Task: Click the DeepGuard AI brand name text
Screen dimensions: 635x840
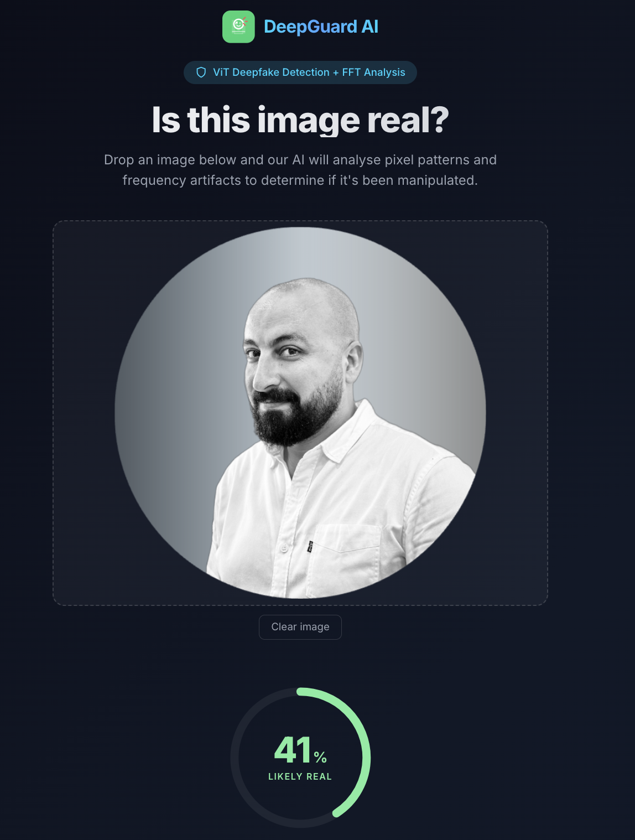Action: 321,27
